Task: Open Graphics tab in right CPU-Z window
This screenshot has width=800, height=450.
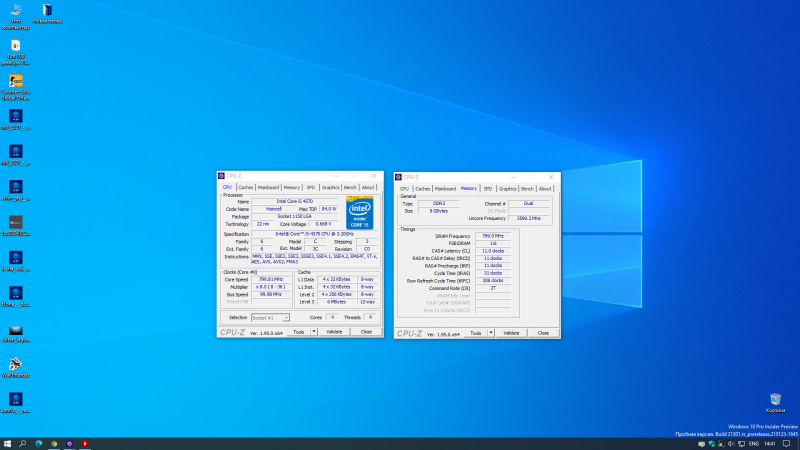Action: coord(507,188)
